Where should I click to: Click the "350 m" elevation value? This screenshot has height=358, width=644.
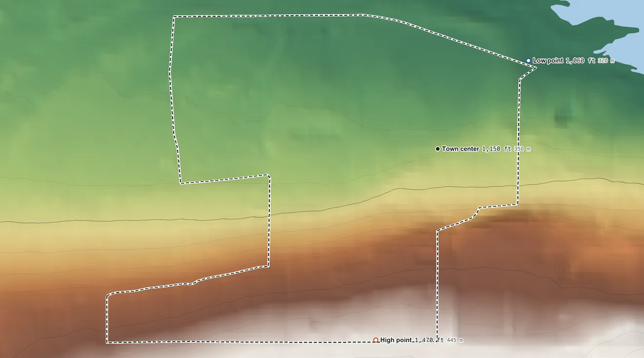click(x=522, y=149)
